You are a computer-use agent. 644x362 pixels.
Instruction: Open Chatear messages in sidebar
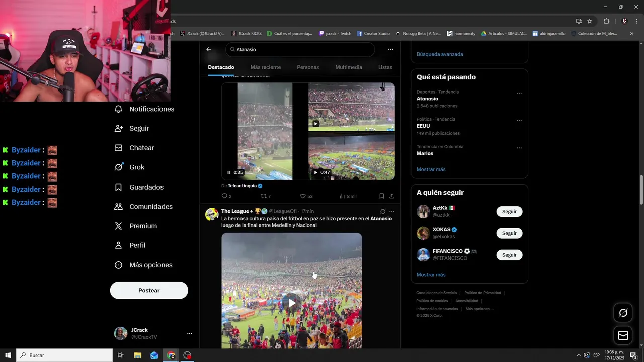tap(134, 148)
